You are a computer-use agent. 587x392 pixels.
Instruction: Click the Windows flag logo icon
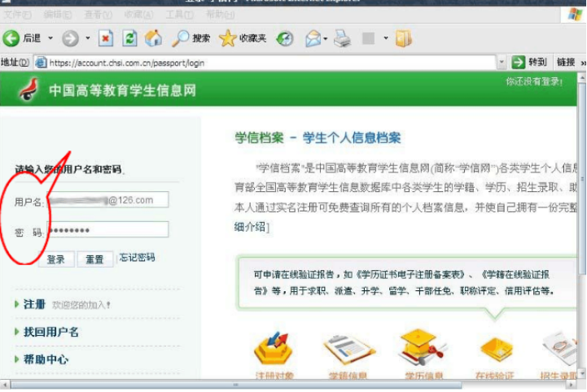(x=574, y=15)
